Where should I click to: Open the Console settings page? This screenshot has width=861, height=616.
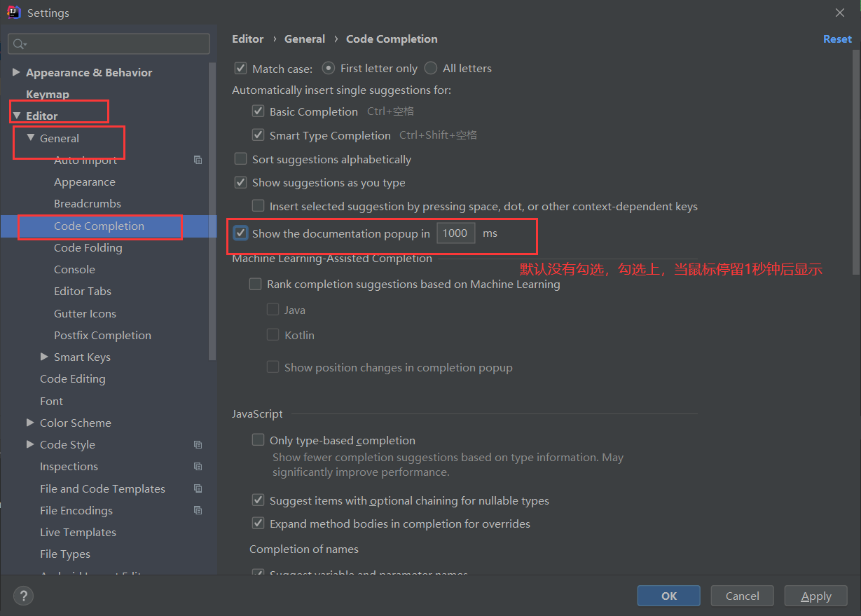click(x=74, y=269)
